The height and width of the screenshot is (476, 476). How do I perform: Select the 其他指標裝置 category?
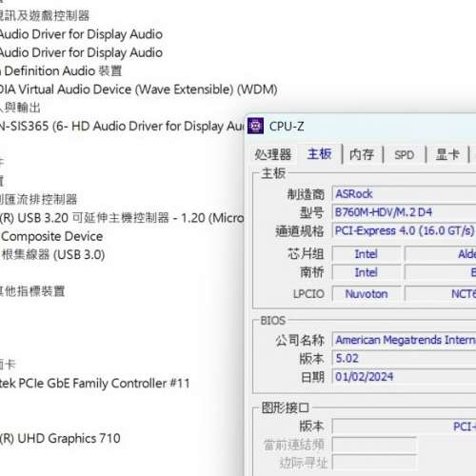point(32,291)
